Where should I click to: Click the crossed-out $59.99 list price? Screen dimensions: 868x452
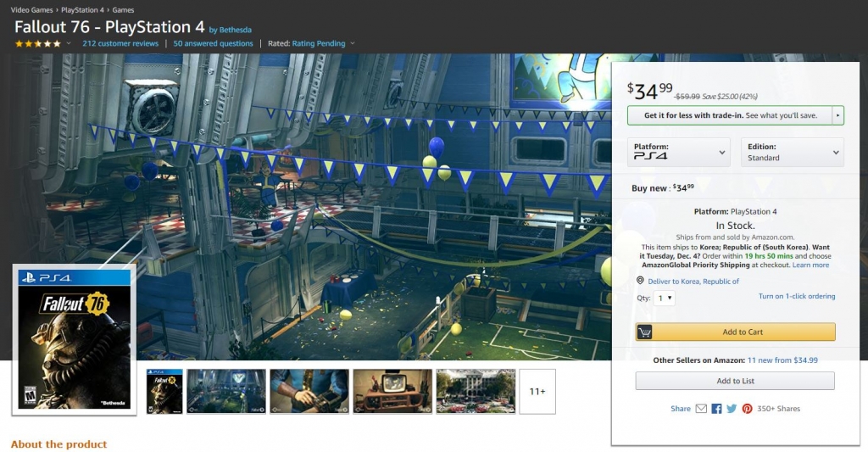687,97
